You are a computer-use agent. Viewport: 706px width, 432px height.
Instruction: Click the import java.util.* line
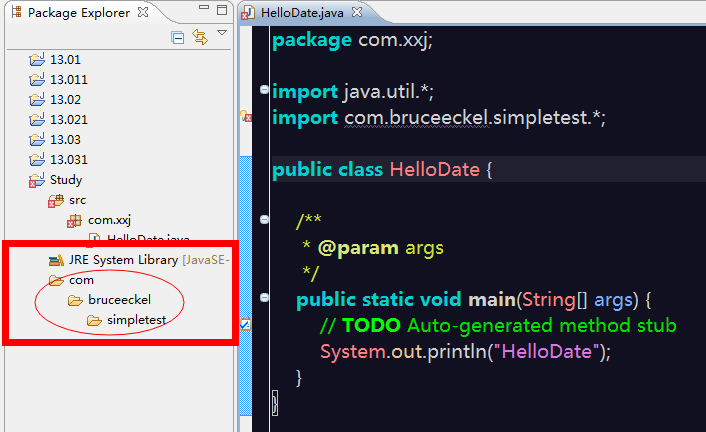pyautogui.click(x=353, y=92)
